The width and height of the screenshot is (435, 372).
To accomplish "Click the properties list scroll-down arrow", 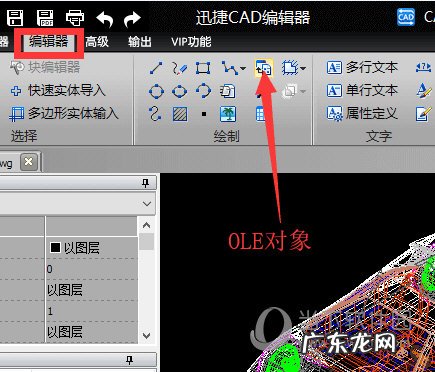I will [146, 335].
